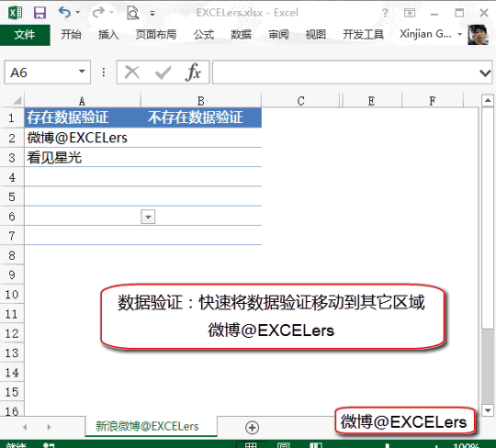The height and width of the screenshot is (448, 496).
Task: Switch to the 插入 ribbon tab
Action: pyautogui.click(x=108, y=35)
